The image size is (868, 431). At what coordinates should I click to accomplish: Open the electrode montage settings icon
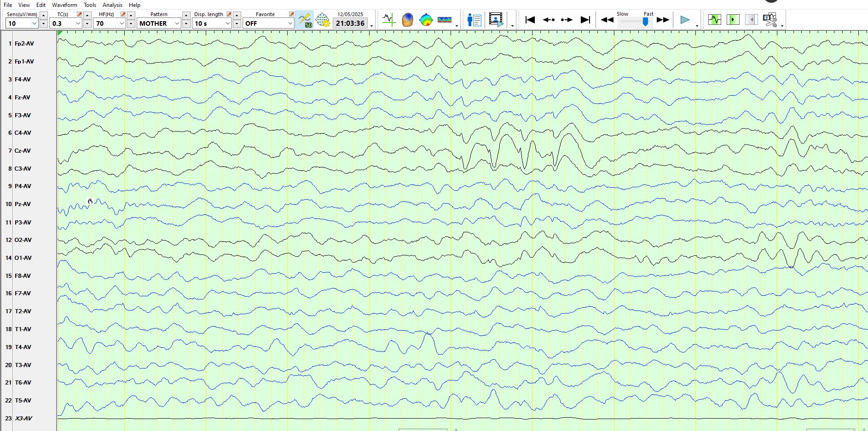323,20
